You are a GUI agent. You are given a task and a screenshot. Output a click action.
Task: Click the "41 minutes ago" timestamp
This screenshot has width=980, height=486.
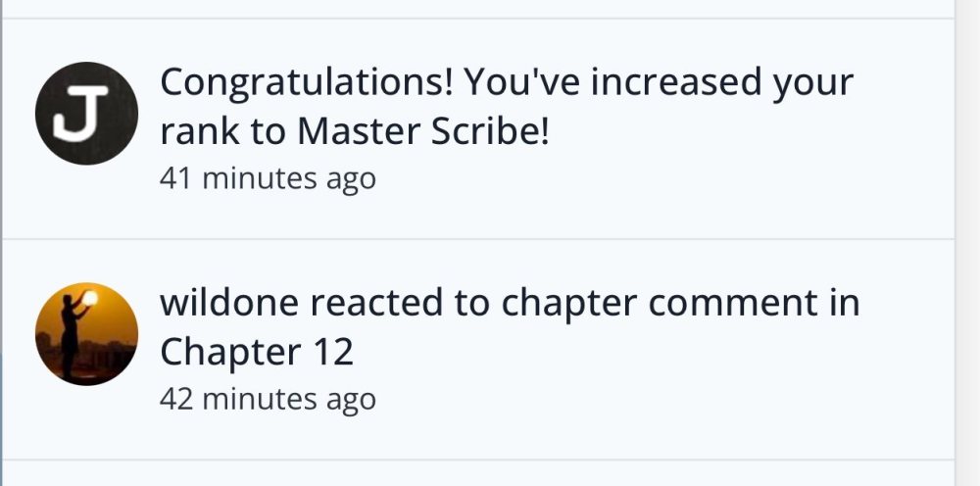click(x=268, y=178)
